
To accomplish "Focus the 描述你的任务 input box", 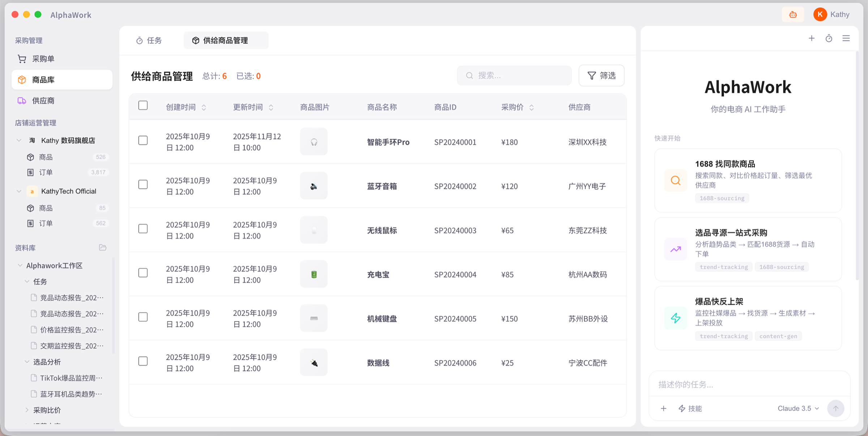I will pyautogui.click(x=749, y=384).
